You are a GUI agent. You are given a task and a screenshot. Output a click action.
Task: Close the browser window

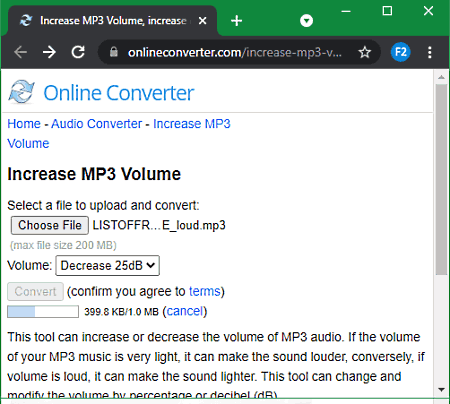tap(428, 11)
